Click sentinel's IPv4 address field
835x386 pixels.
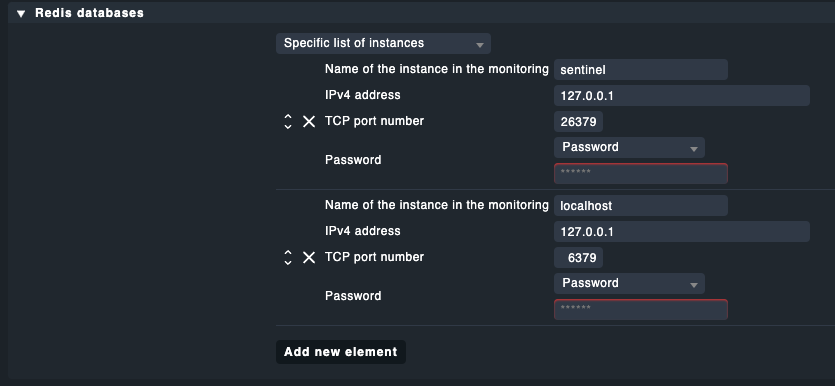(x=682, y=96)
